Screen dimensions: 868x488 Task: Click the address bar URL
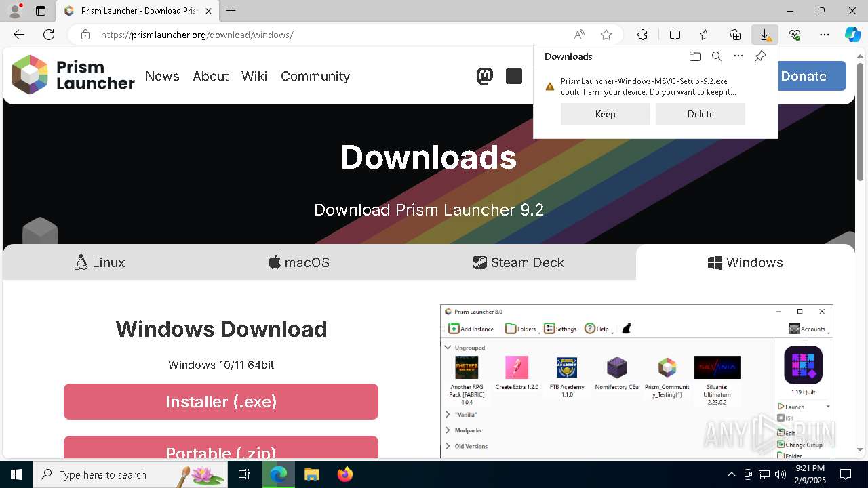click(197, 35)
